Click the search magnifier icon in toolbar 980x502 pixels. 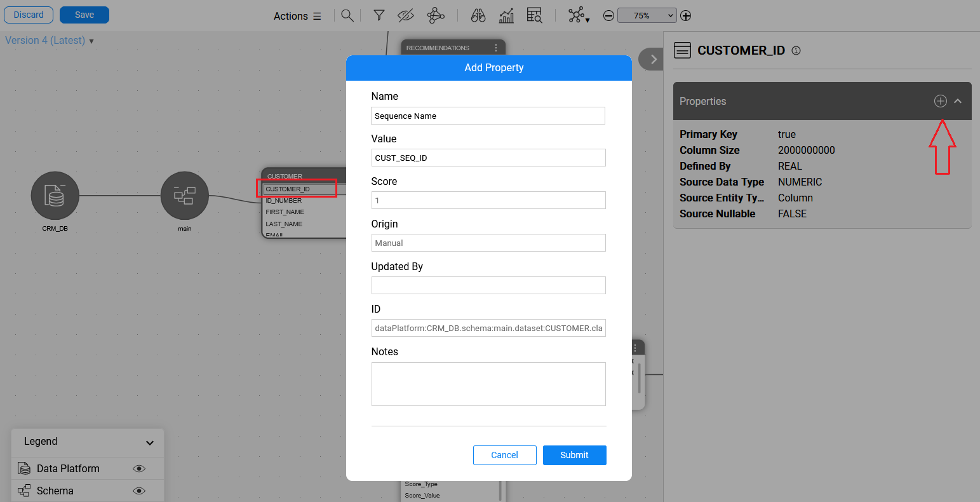point(347,16)
